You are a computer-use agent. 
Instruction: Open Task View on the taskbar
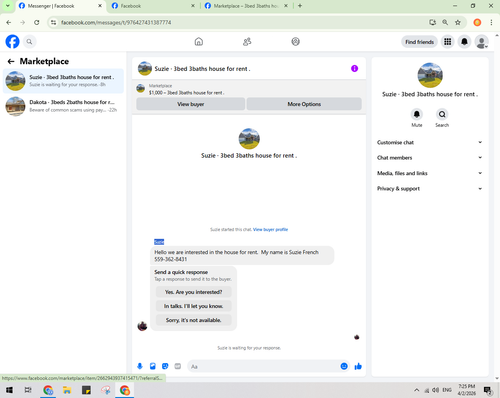28,390
